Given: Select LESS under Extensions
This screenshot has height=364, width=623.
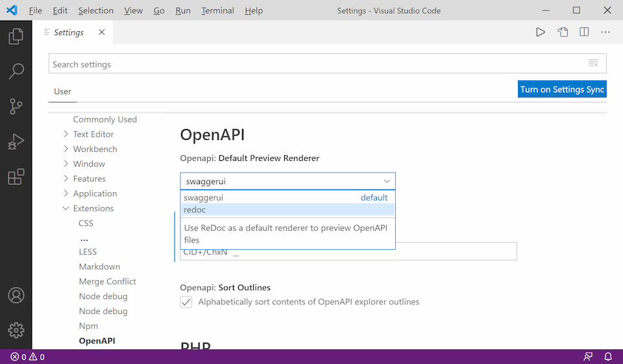Looking at the screenshot, I should pos(88,252).
